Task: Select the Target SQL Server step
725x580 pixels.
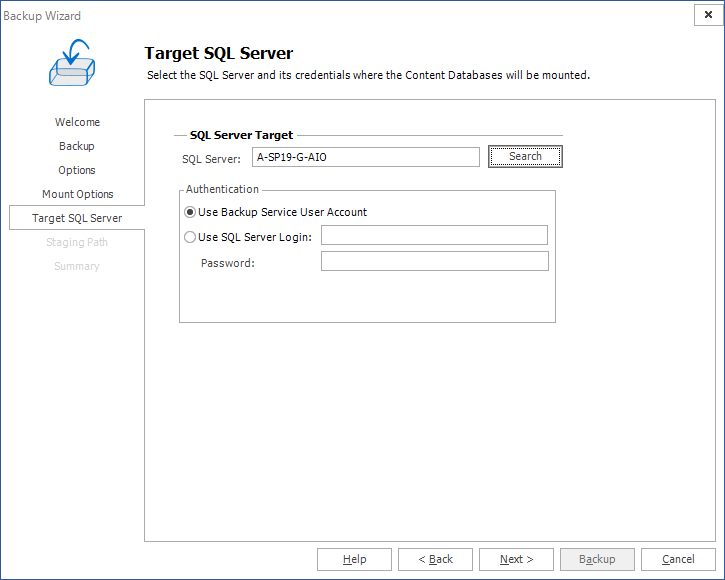Action: [77, 218]
